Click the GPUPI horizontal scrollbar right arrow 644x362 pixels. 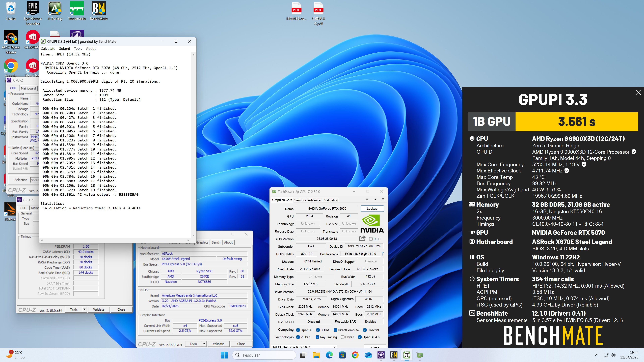[188, 240]
